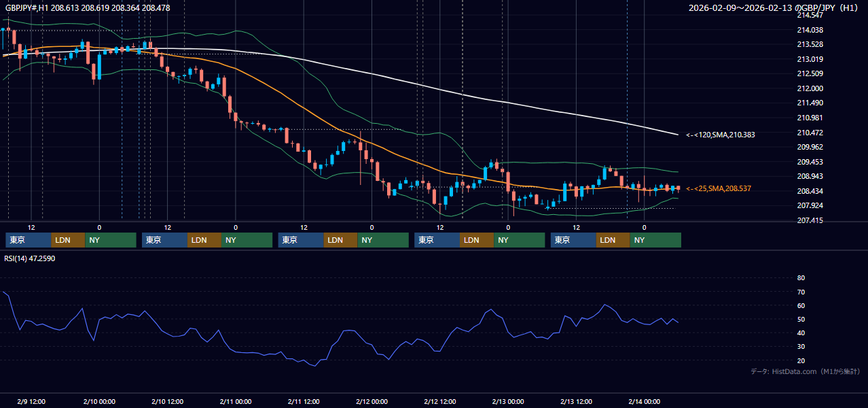Image resolution: width=868 pixels, height=408 pixels.
Task: Click the leftmost LDN session box
Action: click(69, 240)
